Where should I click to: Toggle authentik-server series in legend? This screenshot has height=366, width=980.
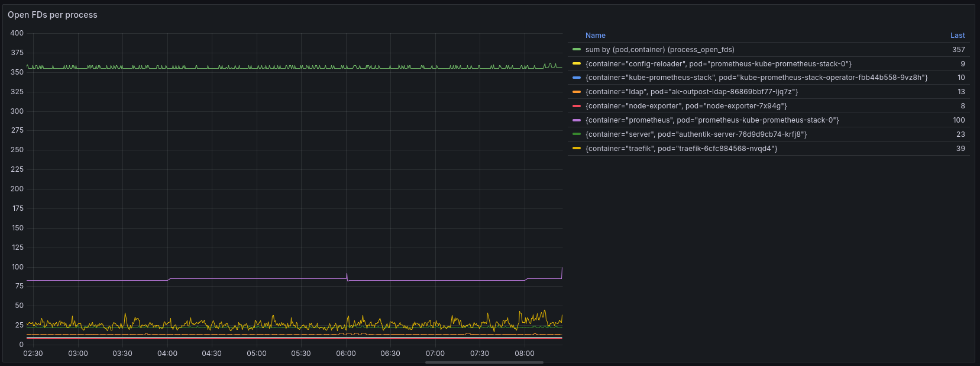pyautogui.click(x=696, y=134)
